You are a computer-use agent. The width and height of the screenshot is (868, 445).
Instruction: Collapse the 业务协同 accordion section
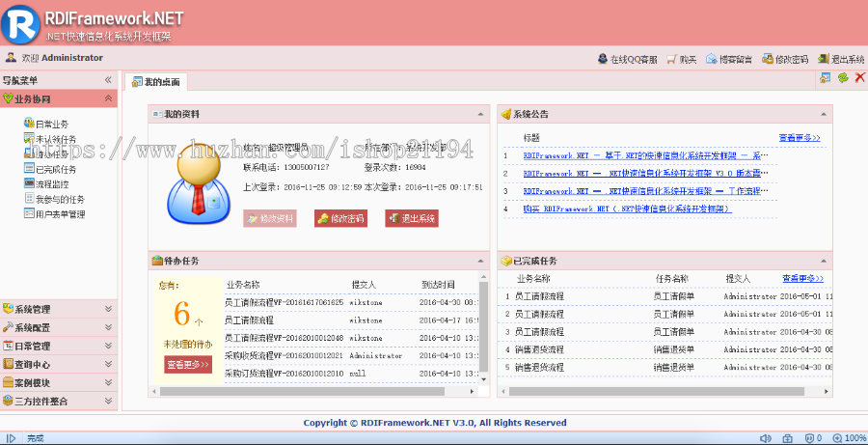coord(108,98)
